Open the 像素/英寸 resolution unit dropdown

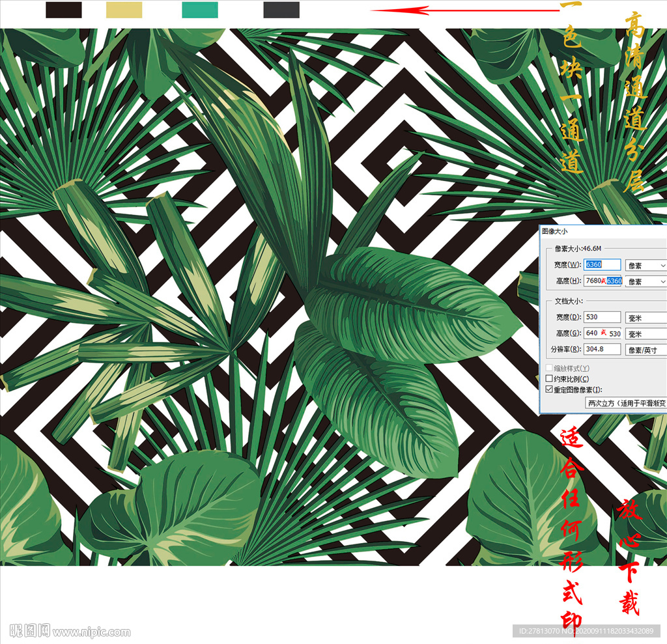pyautogui.click(x=646, y=350)
